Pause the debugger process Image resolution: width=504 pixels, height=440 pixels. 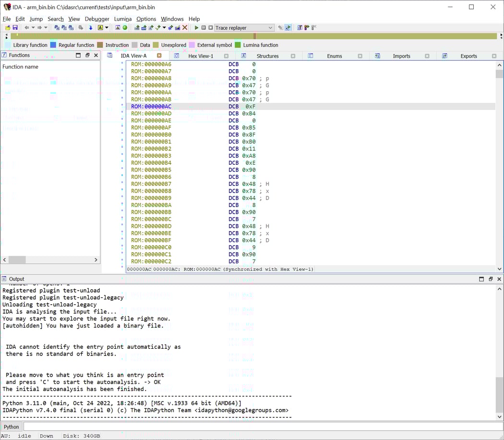coord(204,27)
